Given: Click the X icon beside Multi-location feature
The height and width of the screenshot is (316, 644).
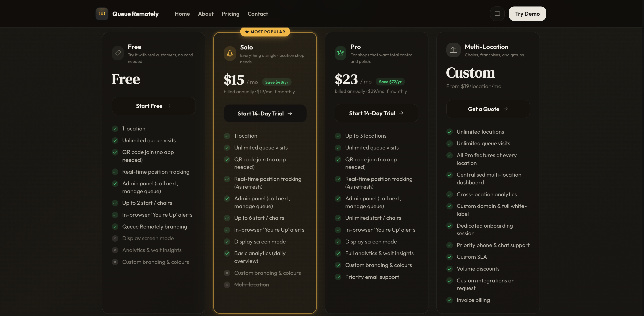Looking at the screenshot, I should click(x=227, y=285).
